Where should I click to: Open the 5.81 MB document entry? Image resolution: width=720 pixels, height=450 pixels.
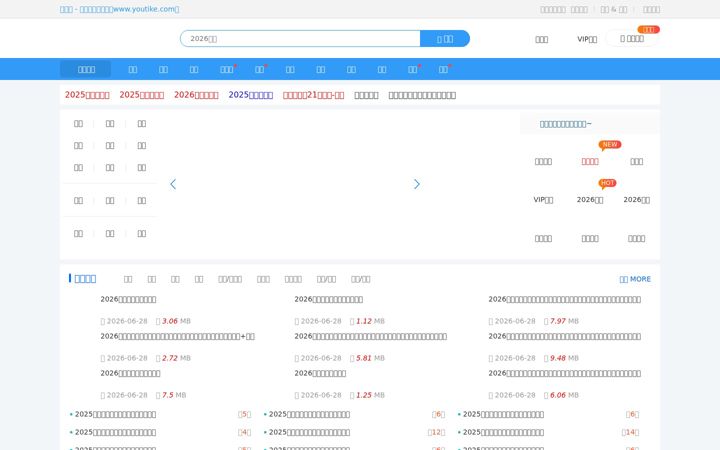[x=371, y=336]
